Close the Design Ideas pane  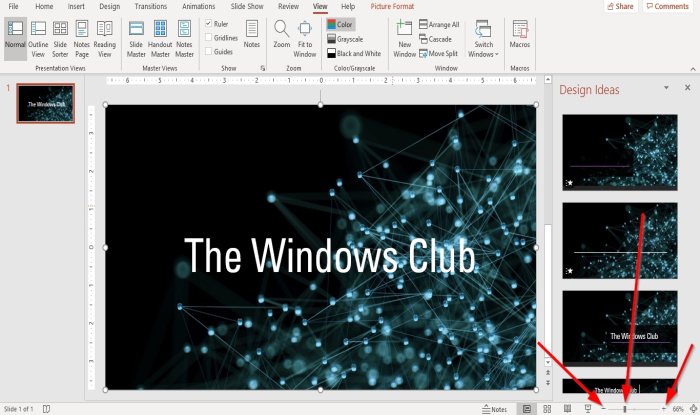(688, 88)
